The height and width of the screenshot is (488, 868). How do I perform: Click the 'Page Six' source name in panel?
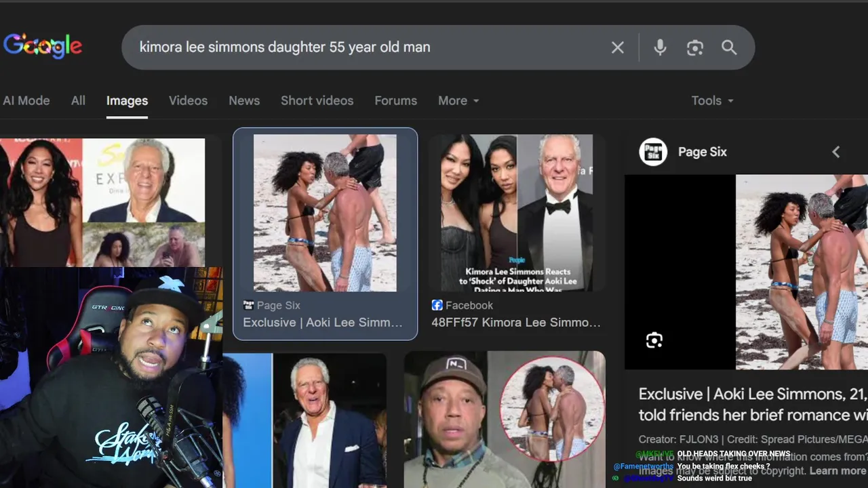[703, 152]
